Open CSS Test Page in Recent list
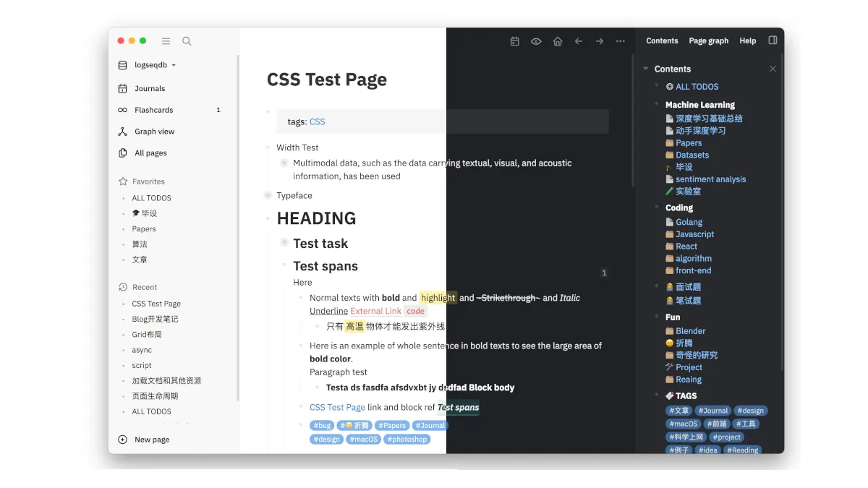 (x=156, y=304)
